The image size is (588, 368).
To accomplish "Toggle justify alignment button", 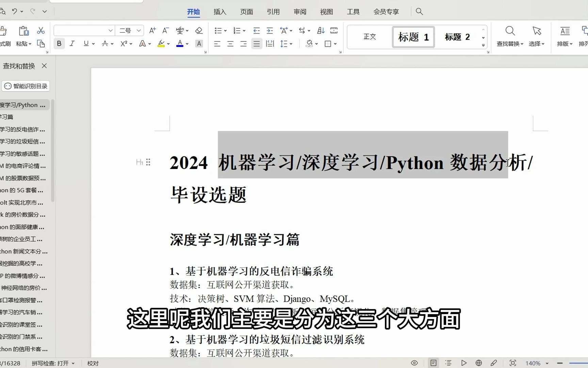I will point(257,44).
